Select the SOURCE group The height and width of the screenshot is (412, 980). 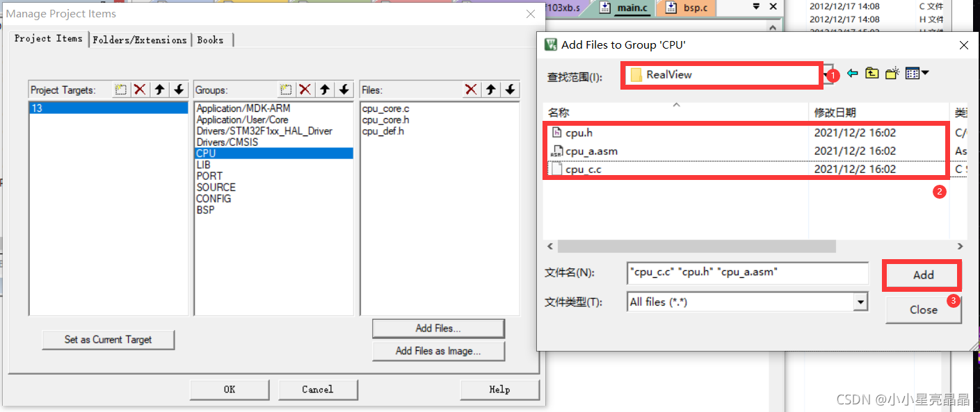tap(216, 187)
